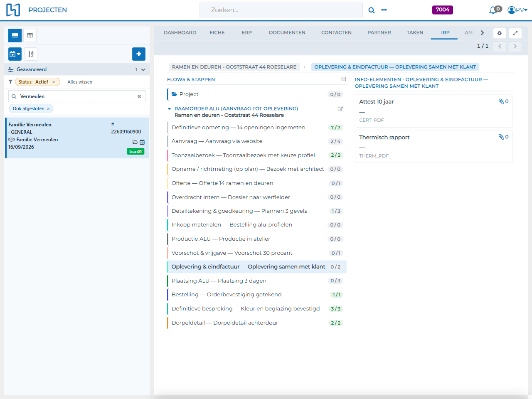Open the DASHBOARD tab
This screenshot has width=532, height=399.
(x=180, y=32)
